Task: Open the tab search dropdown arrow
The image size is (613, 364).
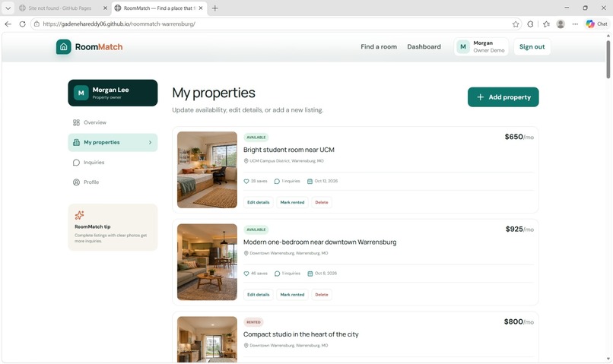Action: coord(8,8)
